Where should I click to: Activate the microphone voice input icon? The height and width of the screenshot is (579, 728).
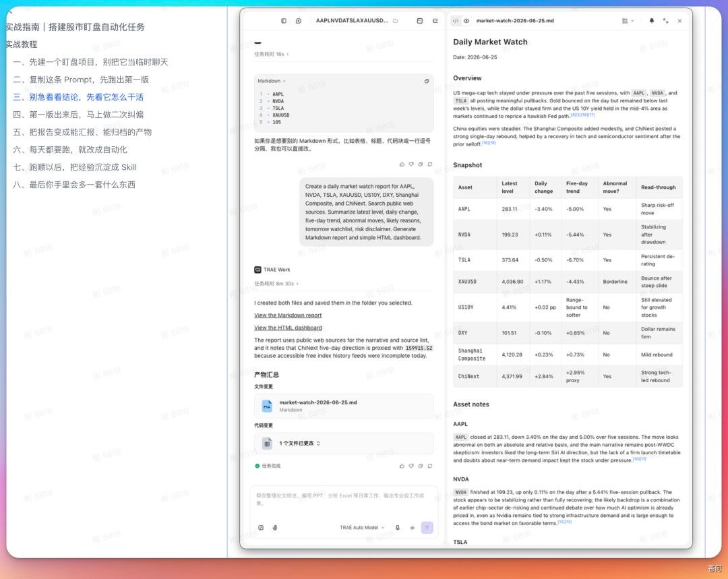398,528
